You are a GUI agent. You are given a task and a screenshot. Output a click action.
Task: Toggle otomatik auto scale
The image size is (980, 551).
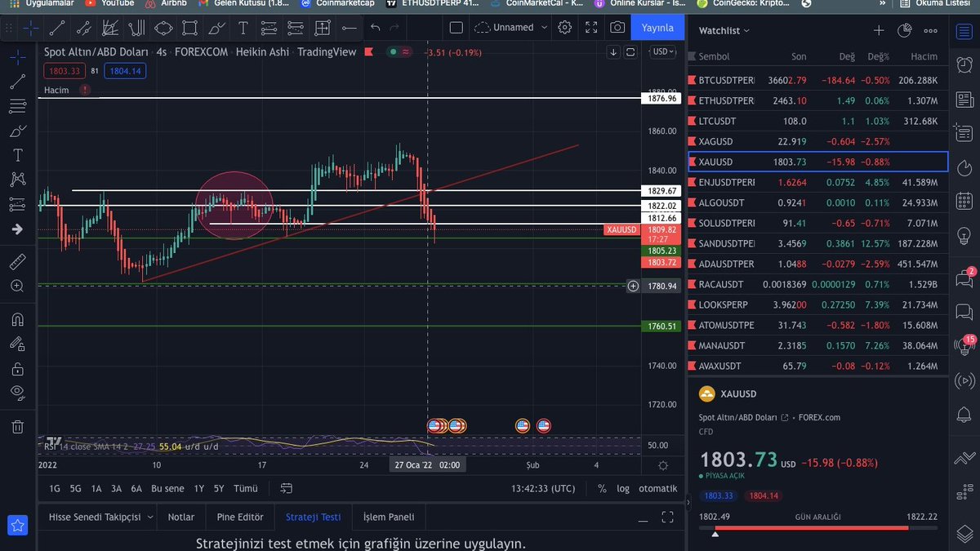pyautogui.click(x=658, y=489)
